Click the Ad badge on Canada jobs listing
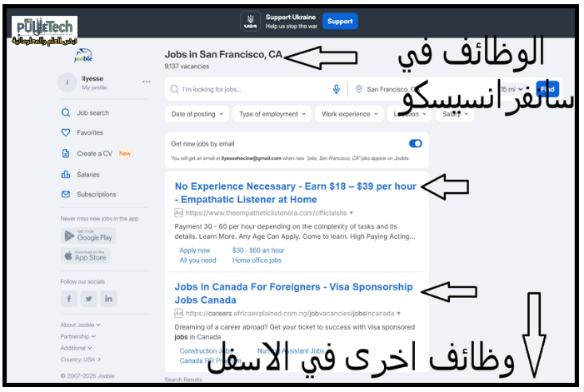Viewport: 584px width, 392px height. point(179,313)
